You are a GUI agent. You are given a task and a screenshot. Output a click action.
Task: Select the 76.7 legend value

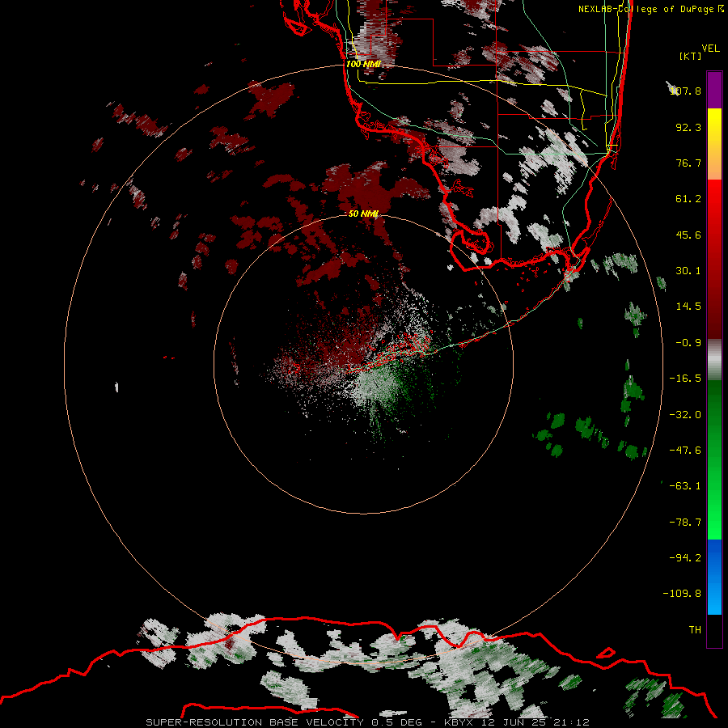(688, 163)
